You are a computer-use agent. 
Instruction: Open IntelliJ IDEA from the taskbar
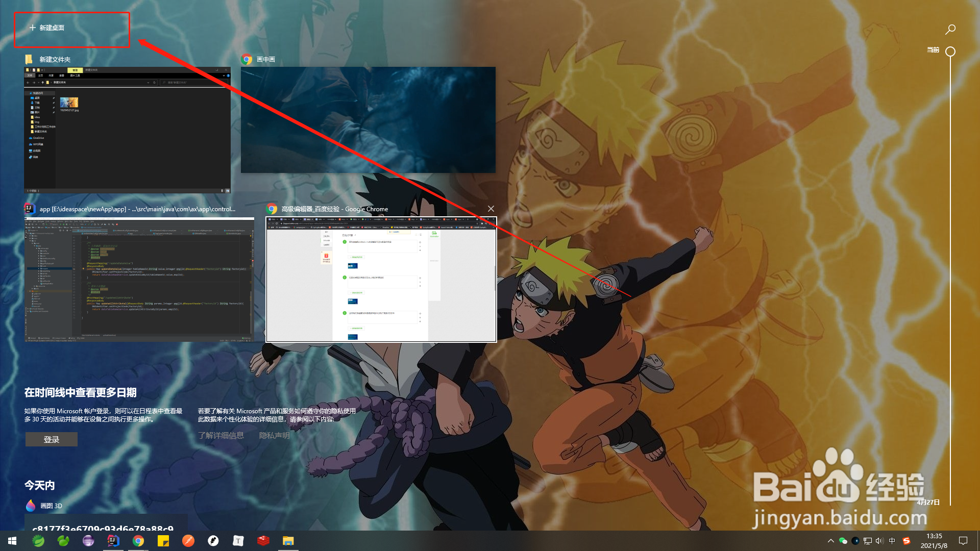coord(113,541)
